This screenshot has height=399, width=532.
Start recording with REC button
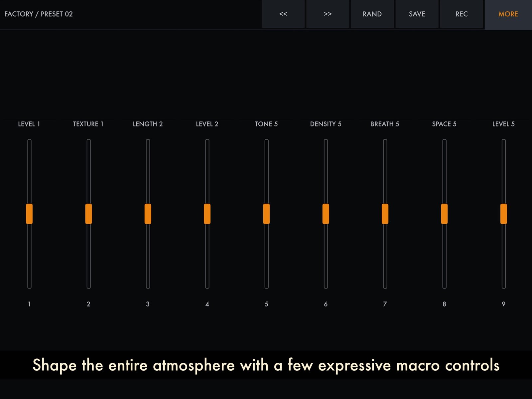pos(462,14)
